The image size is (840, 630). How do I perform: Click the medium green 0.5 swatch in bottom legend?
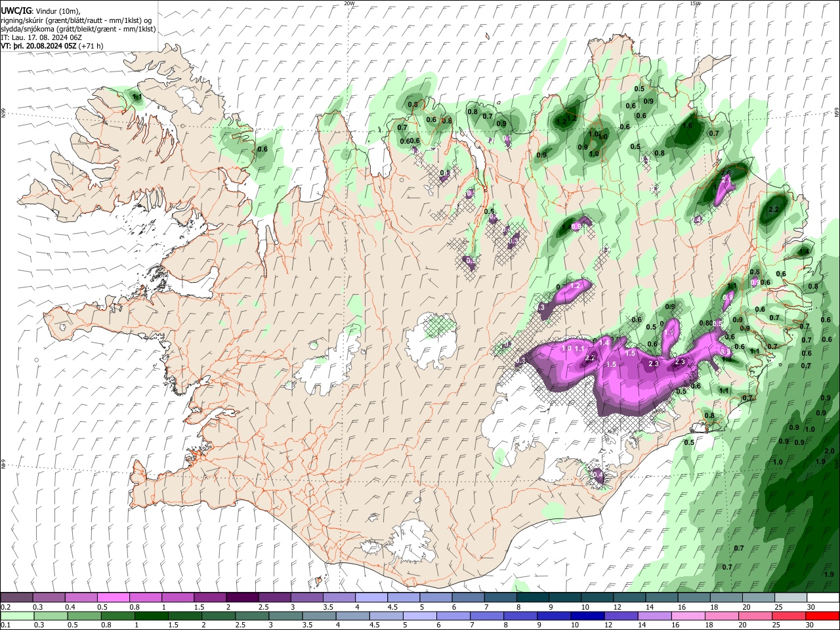84,616
